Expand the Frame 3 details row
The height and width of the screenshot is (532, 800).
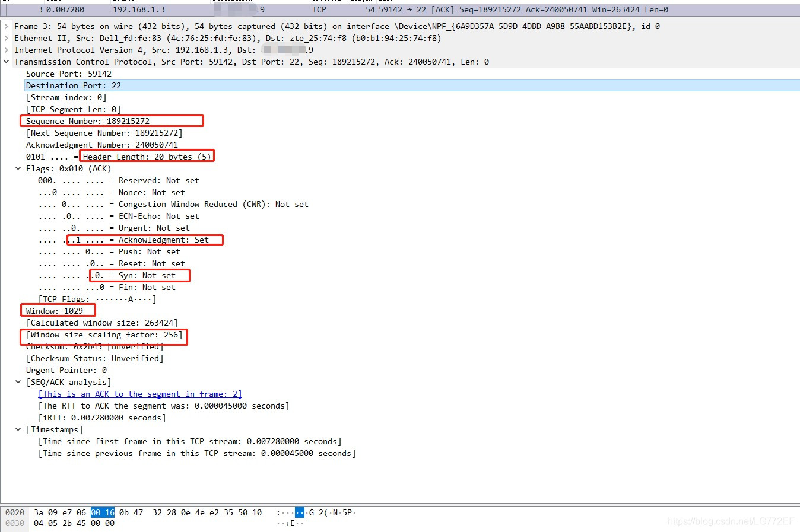tap(7, 26)
